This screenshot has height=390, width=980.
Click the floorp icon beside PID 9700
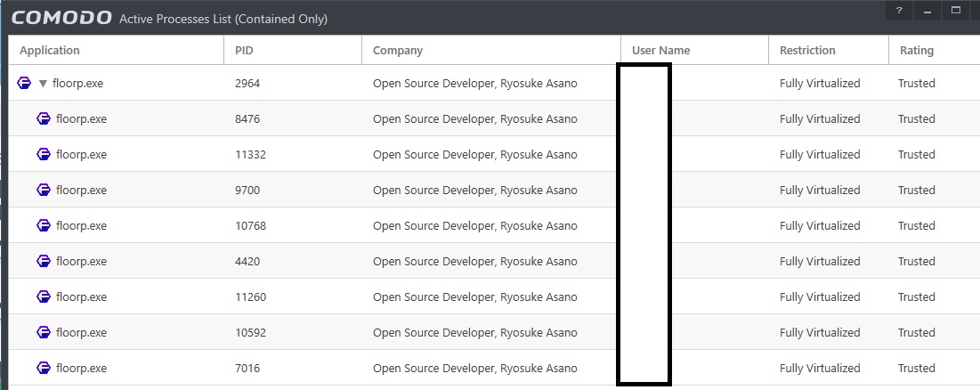point(44,190)
